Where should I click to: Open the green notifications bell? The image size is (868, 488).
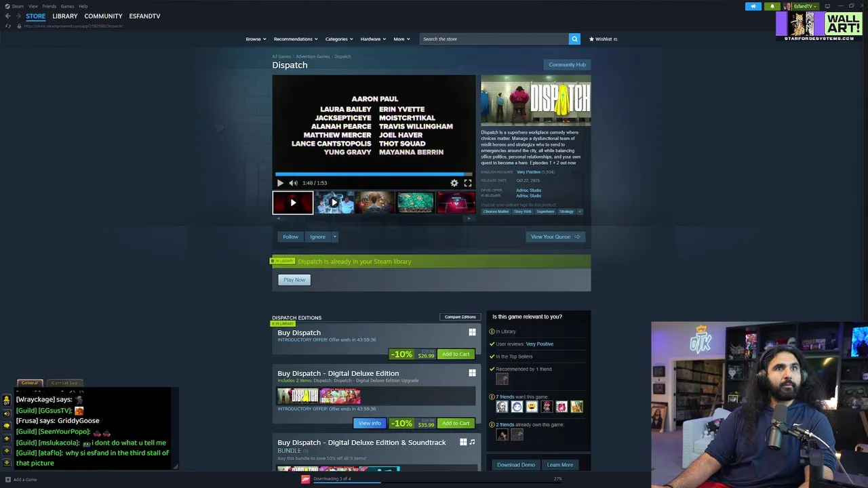pyautogui.click(x=772, y=6)
